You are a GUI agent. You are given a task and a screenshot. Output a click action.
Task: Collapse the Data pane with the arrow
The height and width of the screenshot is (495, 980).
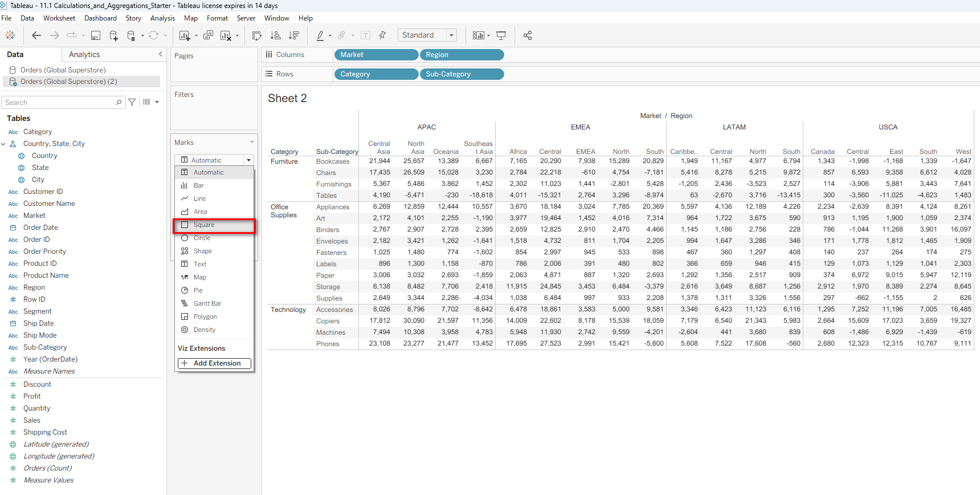pyautogui.click(x=160, y=54)
